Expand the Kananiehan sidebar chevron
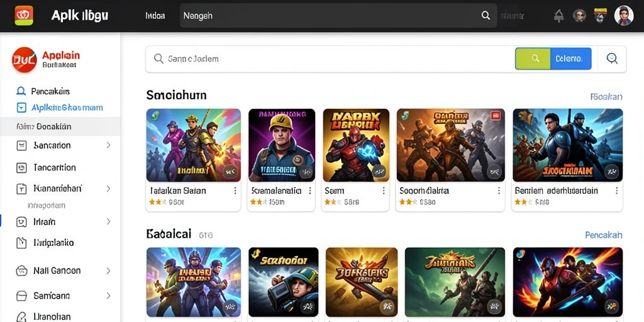 click(108, 189)
